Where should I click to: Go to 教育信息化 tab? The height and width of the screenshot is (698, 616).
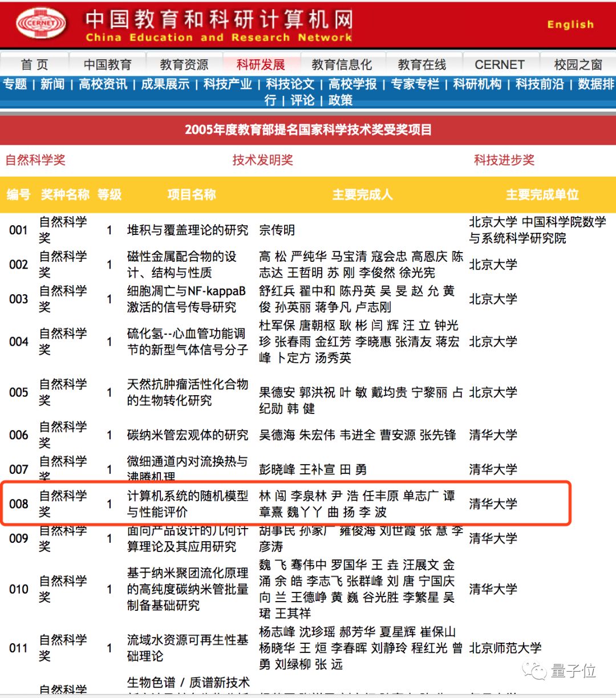coord(342,64)
